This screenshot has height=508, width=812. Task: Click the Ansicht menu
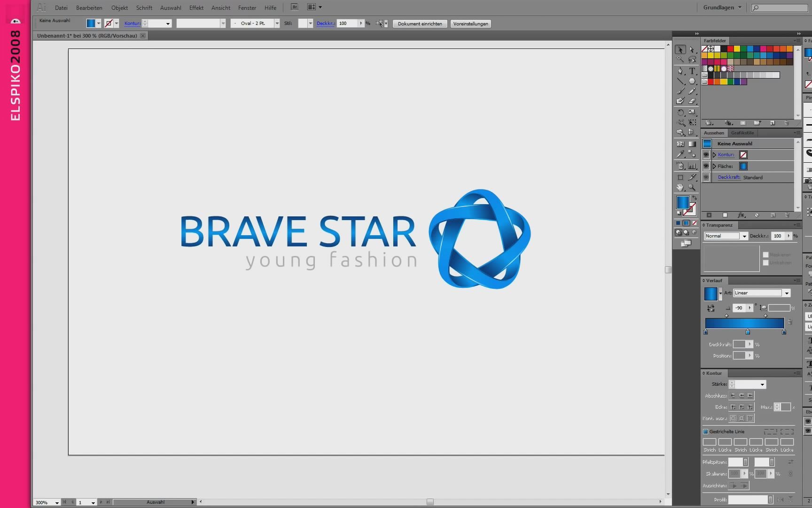pyautogui.click(x=221, y=8)
